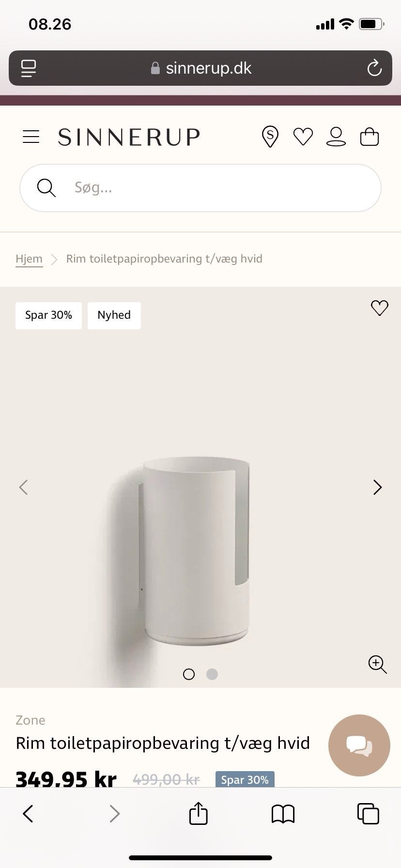Select the second image carousel dot

[212, 674]
